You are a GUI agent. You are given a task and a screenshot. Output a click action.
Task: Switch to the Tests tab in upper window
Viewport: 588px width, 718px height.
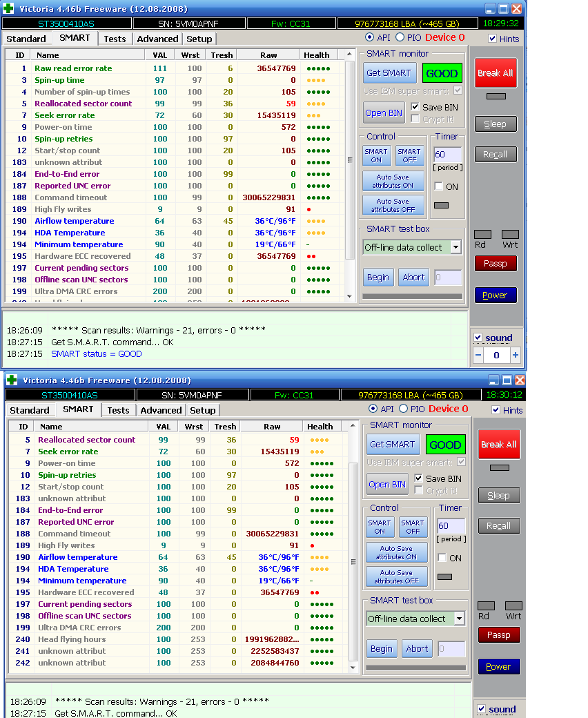(115, 39)
